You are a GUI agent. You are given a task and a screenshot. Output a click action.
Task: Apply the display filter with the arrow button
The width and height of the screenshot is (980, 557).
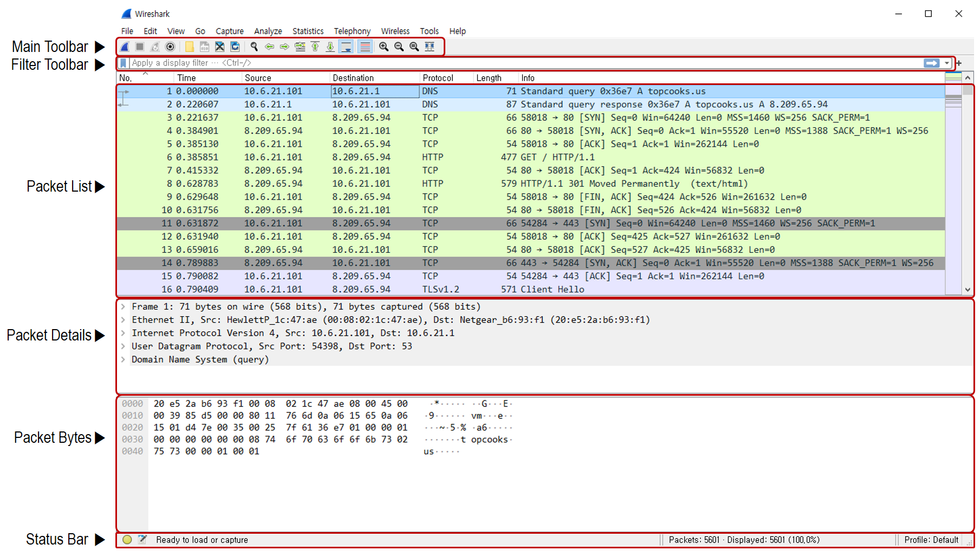931,63
